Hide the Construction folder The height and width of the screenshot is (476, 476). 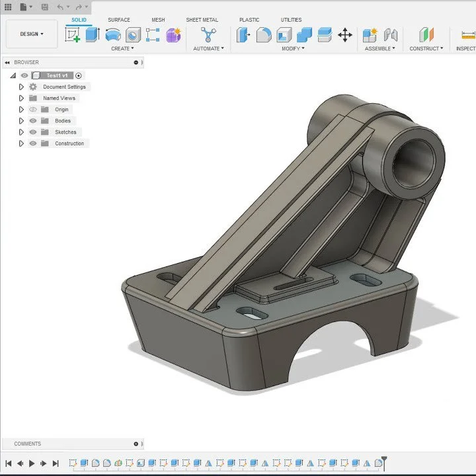pos(33,143)
